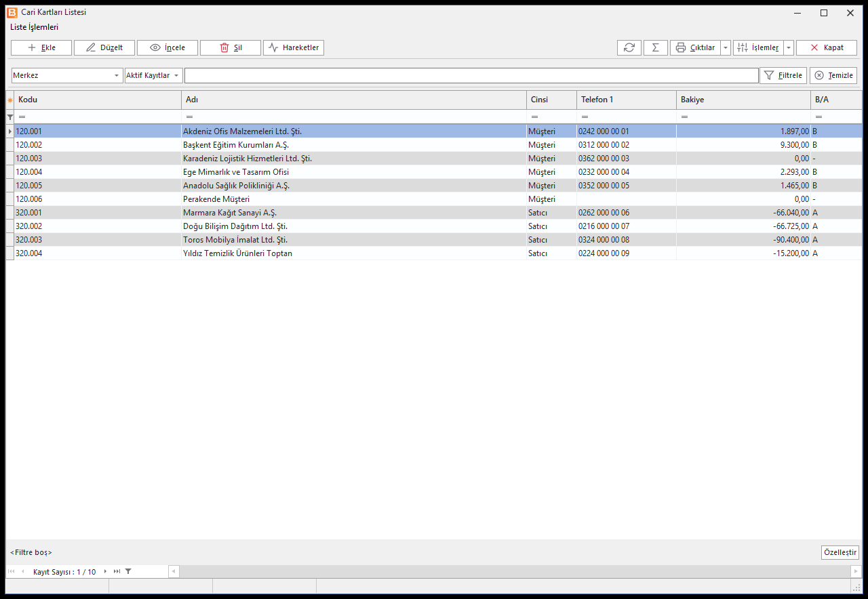The width and height of the screenshot is (868, 599).
Task: Click the Temizle button
Action: [x=833, y=75]
